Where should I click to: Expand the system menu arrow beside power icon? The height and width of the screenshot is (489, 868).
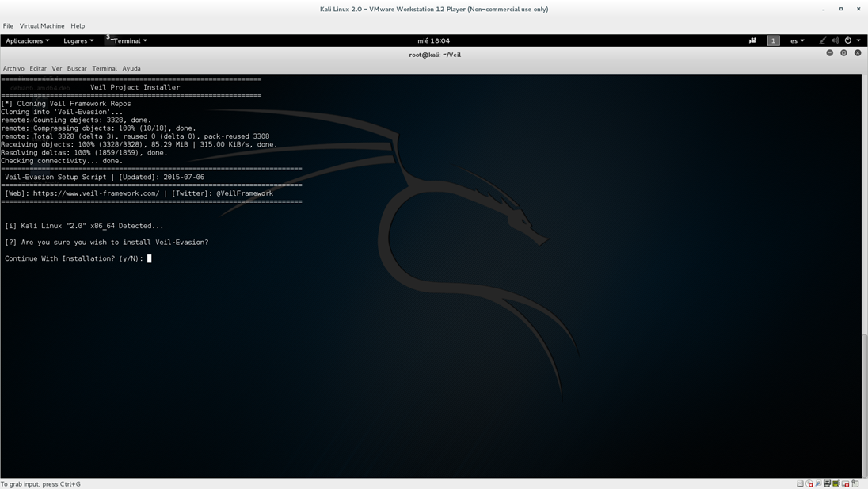858,40
